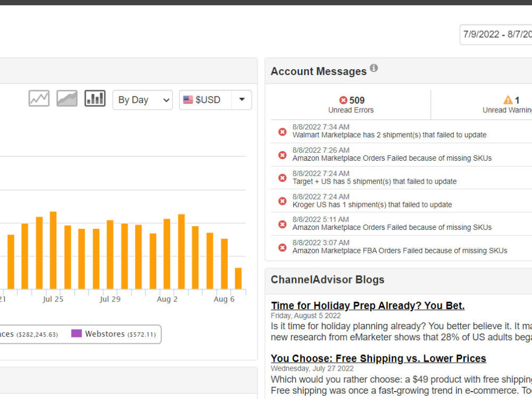
Task: Click the error icon on the Amazon FBA Orders message
Action: point(282,247)
